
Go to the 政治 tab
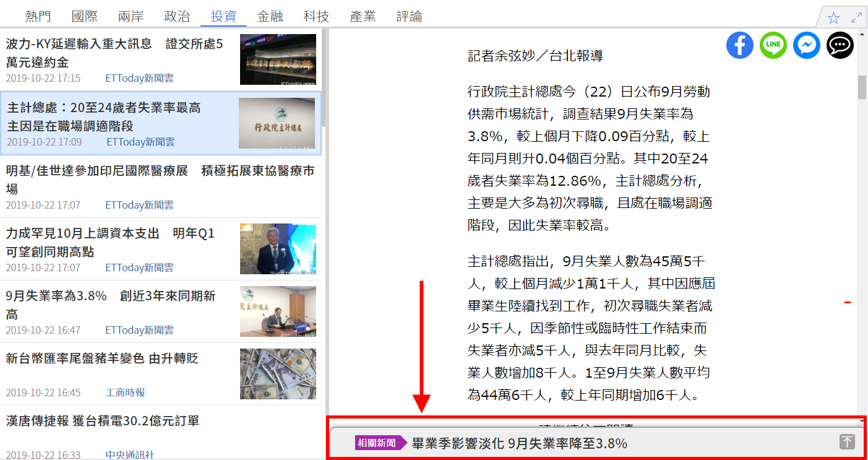[x=178, y=17]
